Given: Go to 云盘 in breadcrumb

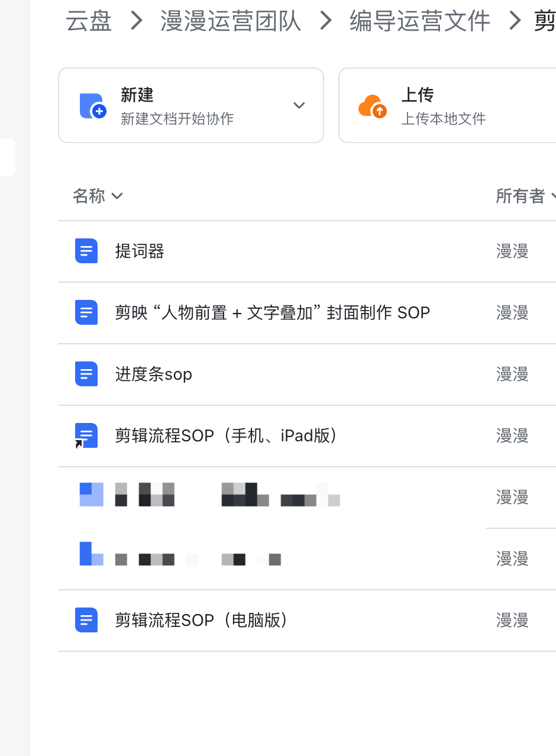Looking at the screenshot, I should [88, 21].
